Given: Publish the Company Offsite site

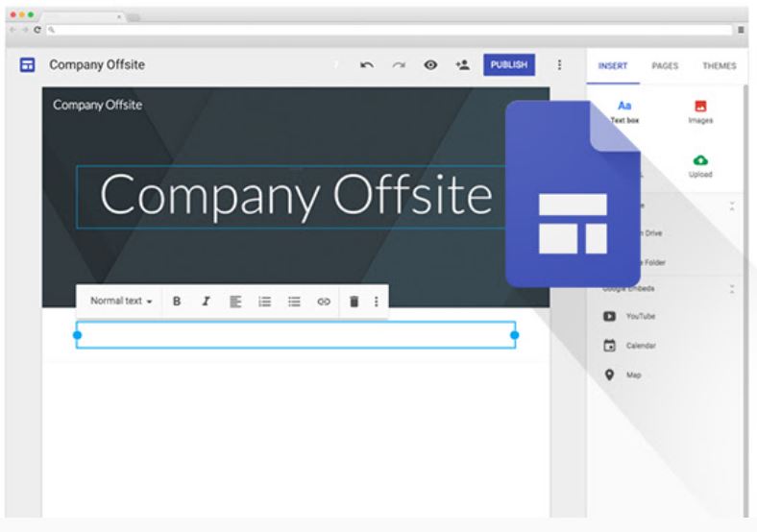Looking at the screenshot, I should (509, 64).
